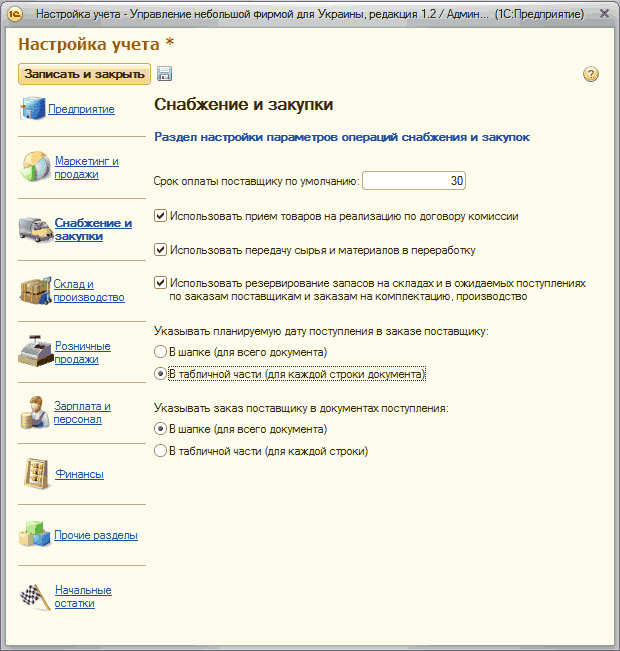Toggle checkbox for прием товаров на реализацию
Screen dimensions: 620x651
click(160, 216)
